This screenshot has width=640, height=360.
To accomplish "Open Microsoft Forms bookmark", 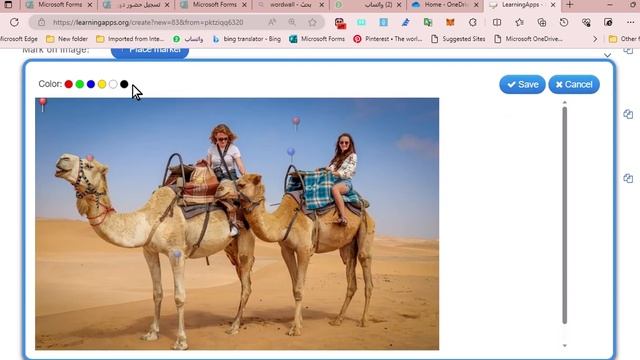I will pyautogui.click(x=317, y=39).
